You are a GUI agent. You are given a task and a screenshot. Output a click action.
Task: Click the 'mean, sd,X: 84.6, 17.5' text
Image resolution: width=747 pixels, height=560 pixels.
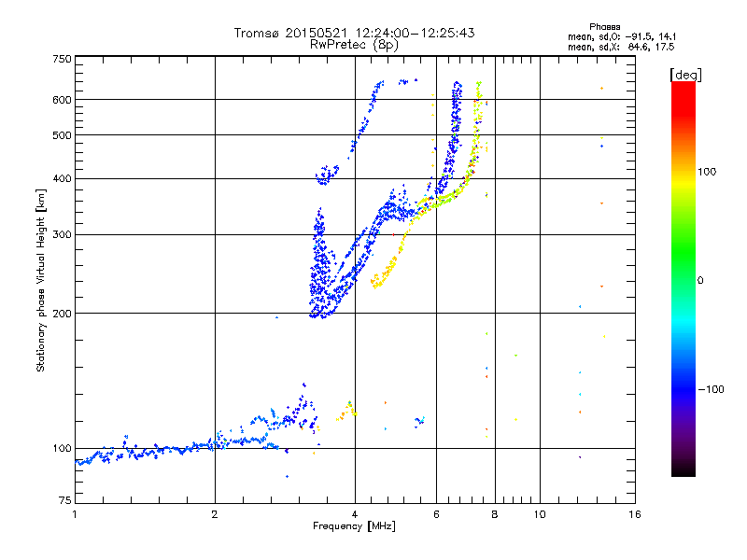point(621,48)
